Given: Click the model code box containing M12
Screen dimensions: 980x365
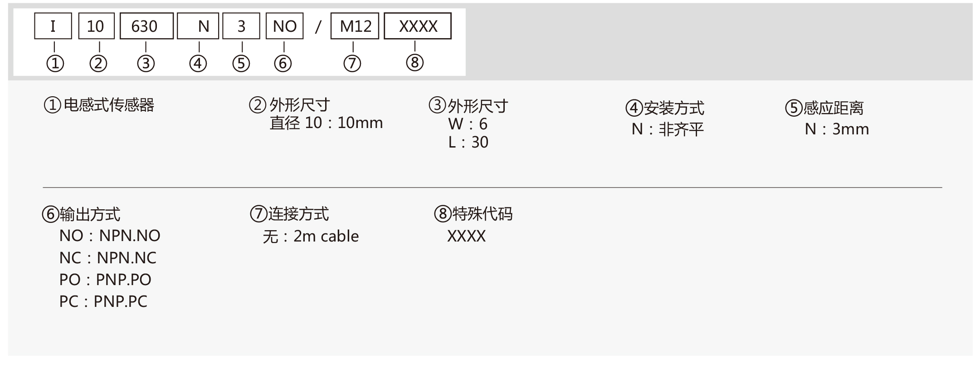Looking at the screenshot, I should click(355, 26).
